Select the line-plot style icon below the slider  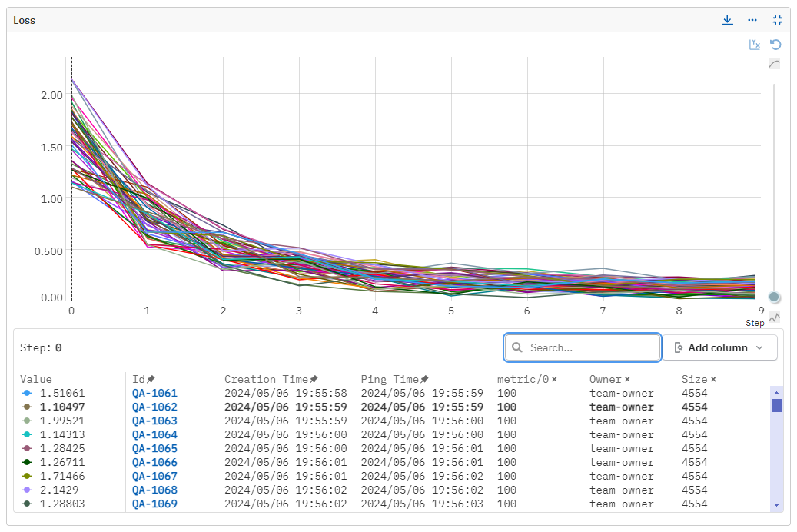[x=774, y=316]
